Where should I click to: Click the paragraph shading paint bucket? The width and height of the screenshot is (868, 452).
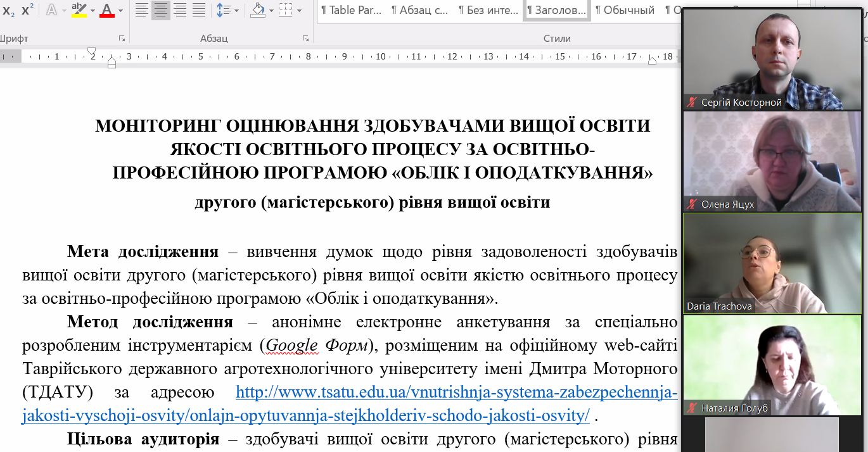[x=257, y=10]
